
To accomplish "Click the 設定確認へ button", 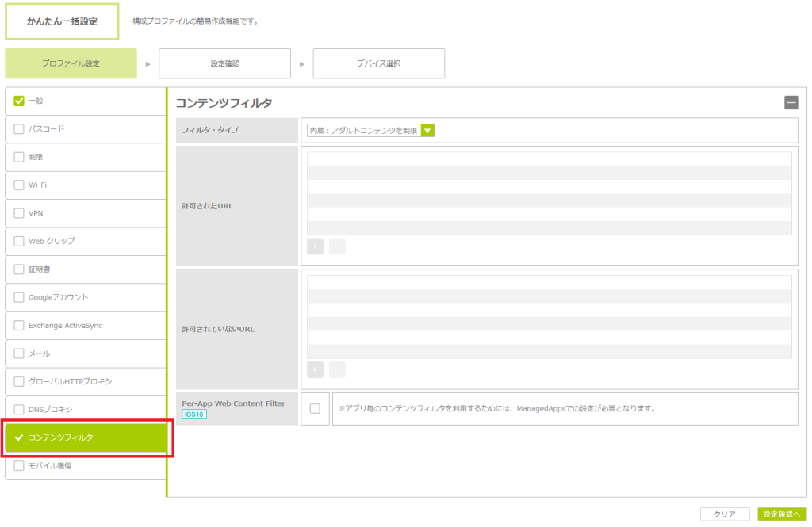I will pyautogui.click(x=781, y=514).
